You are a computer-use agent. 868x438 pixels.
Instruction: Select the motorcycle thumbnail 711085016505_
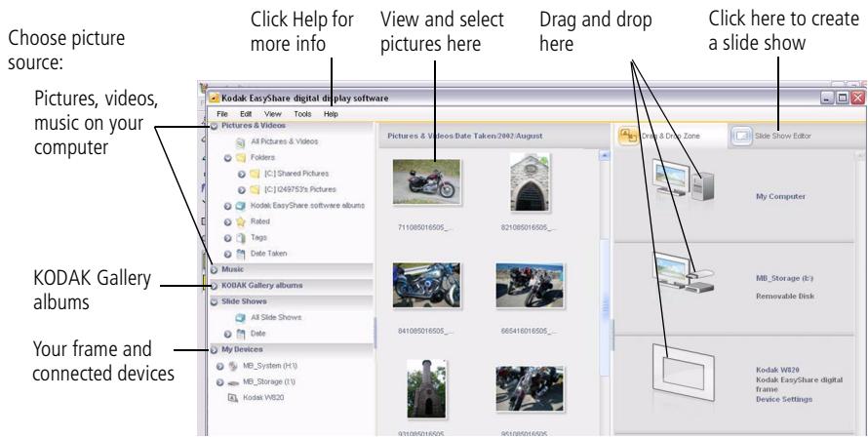coord(426,182)
